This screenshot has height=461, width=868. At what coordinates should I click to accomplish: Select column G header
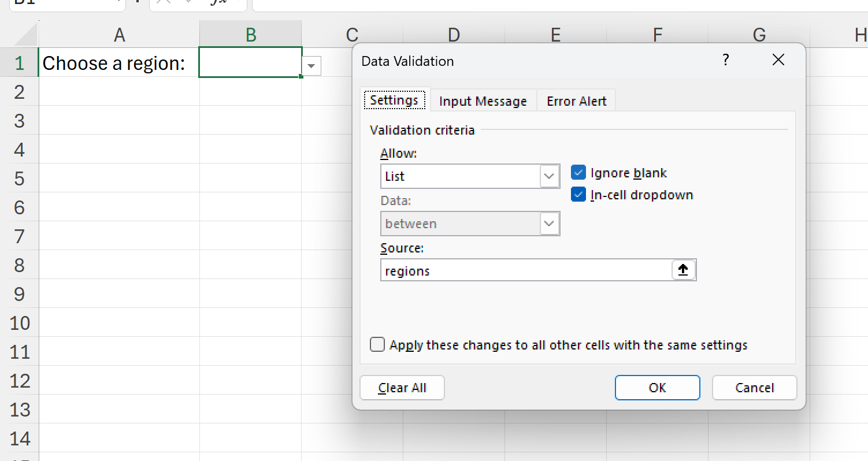[759, 35]
